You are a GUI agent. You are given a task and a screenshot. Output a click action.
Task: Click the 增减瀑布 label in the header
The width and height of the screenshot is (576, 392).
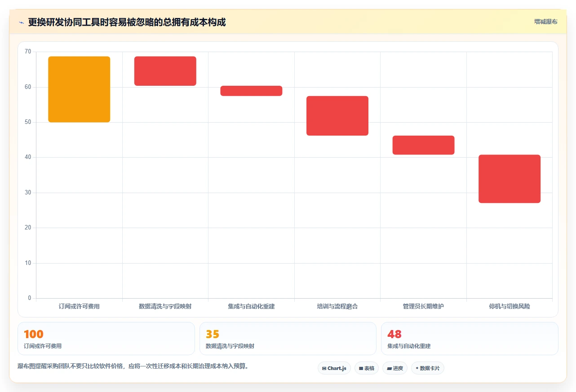(546, 22)
